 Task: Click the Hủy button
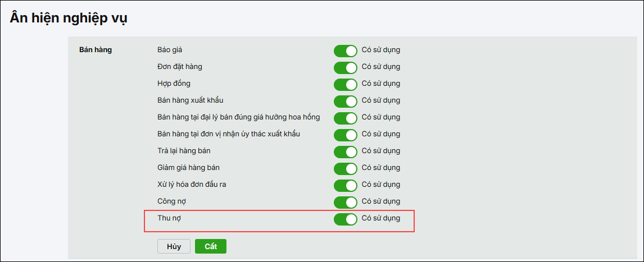click(174, 247)
